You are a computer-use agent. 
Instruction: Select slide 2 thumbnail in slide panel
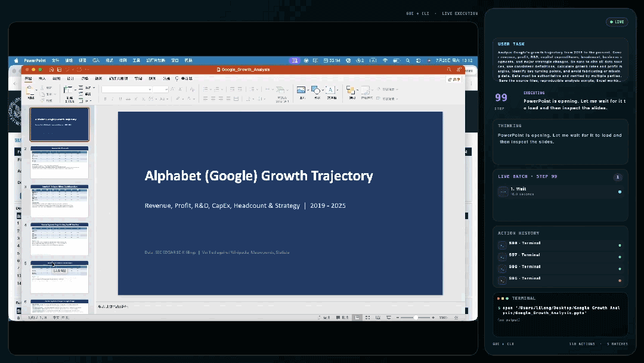[x=60, y=162]
